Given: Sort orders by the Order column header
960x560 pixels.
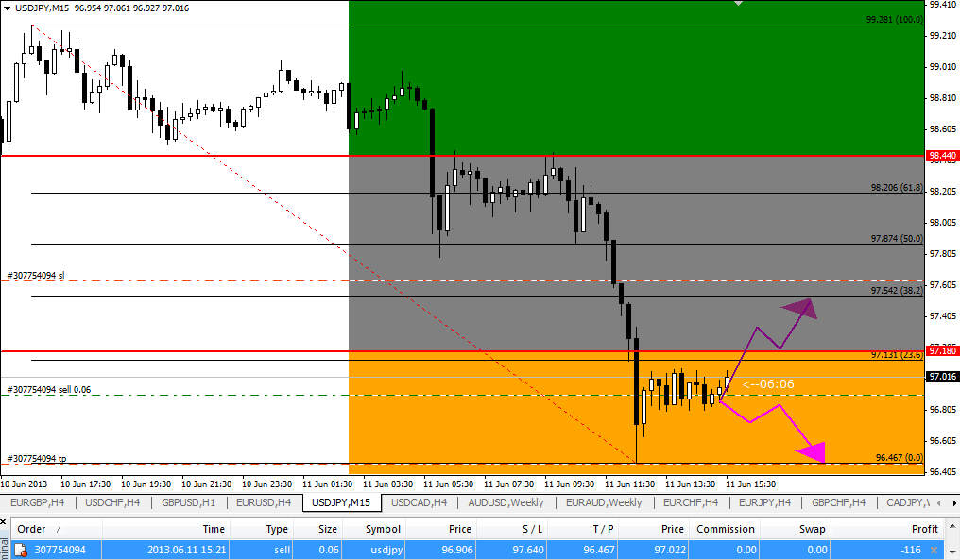Looking at the screenshot, I should (31, 529).
